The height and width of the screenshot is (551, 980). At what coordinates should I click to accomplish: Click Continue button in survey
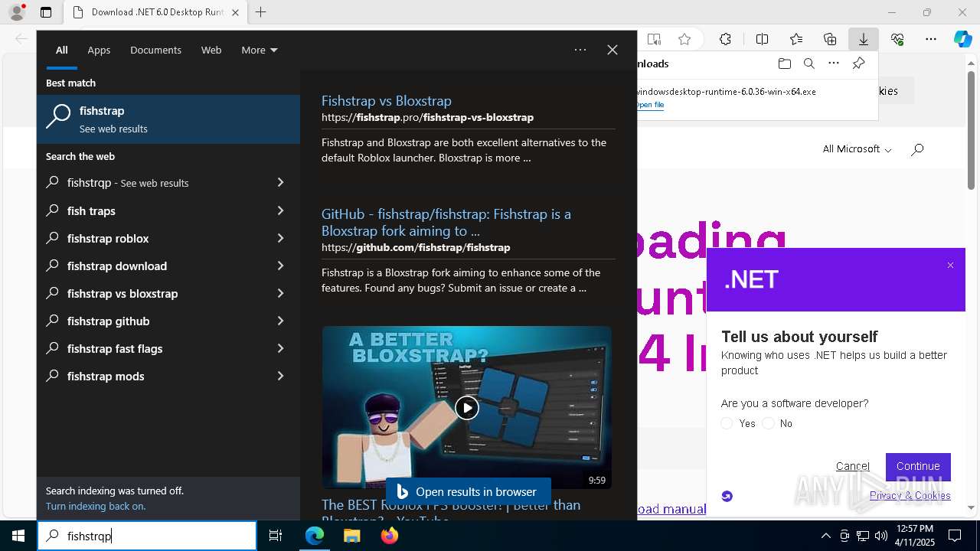(918, 466)
